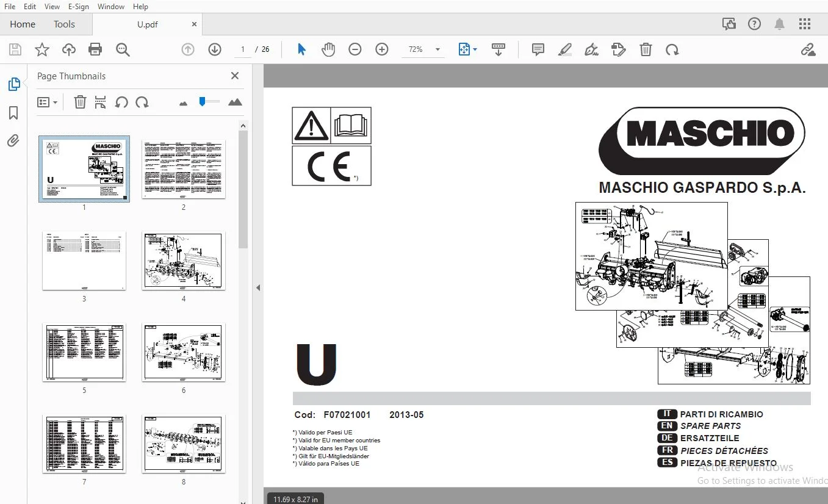The height and width of the screenshot is (504, 828).
Task: Rotate the page clockwise from the main toolbar
Action: click(672, 49)
